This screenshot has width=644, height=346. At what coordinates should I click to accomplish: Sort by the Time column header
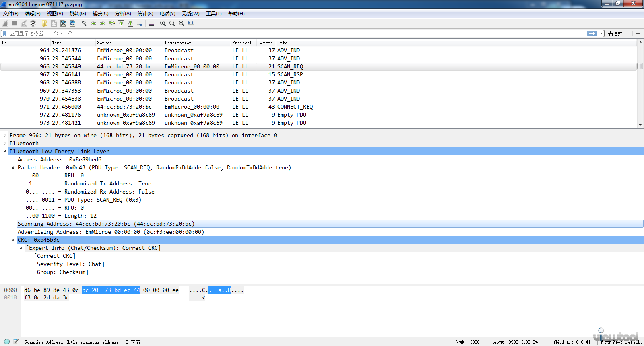coord(73,43)
